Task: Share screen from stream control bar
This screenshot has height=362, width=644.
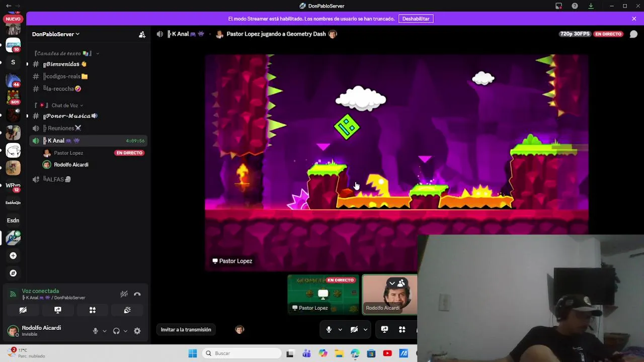Action: coord(384,330)
